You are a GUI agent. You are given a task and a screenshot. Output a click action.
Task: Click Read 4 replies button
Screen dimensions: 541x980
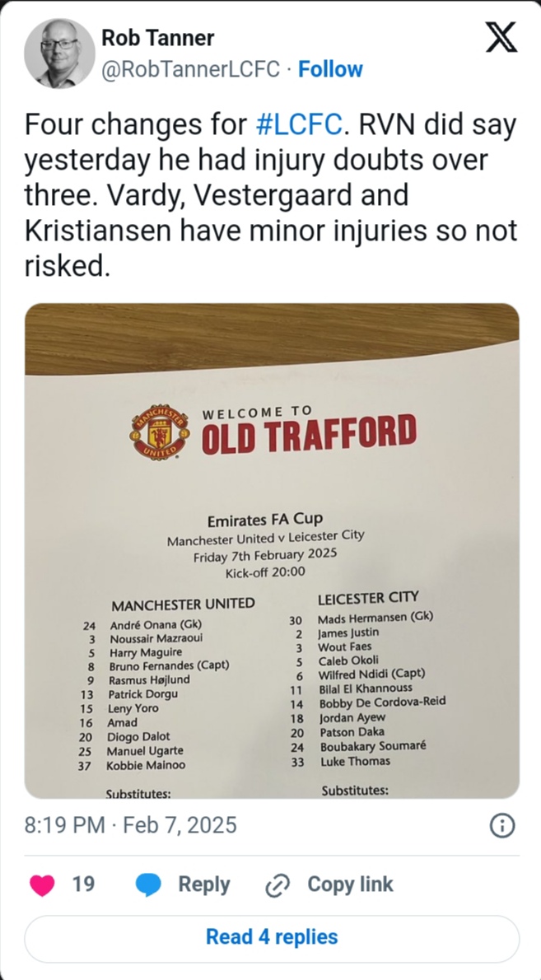click(x=272, y=936)
